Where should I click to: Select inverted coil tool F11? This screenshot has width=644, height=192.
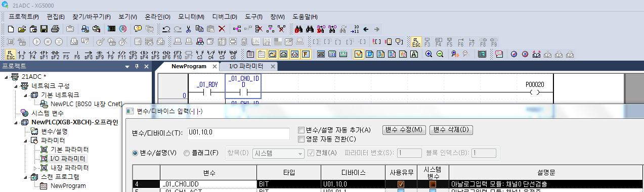122,54
